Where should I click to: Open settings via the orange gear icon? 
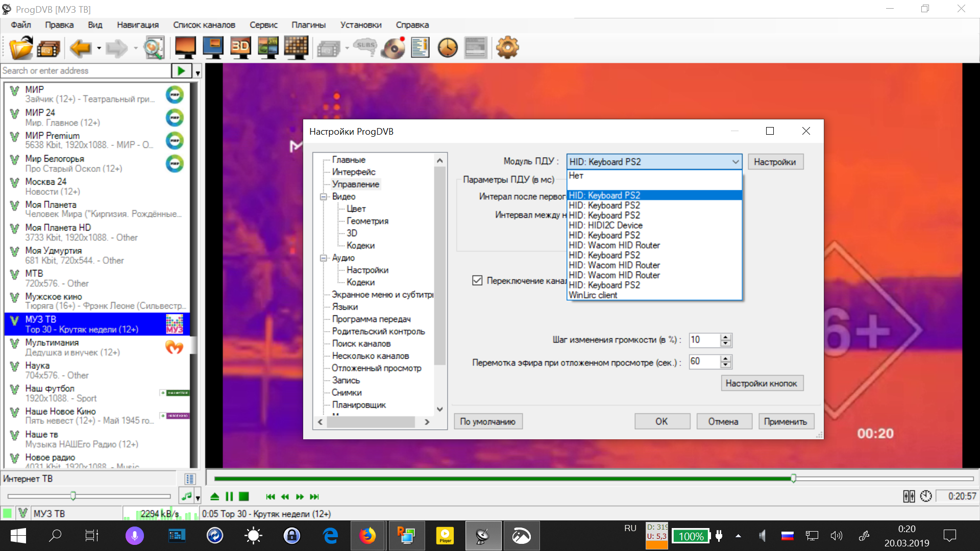507,48
